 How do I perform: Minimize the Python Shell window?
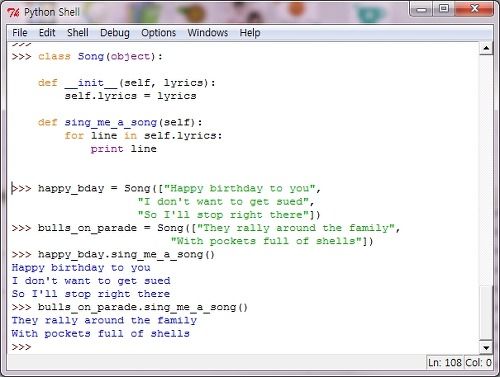(421, 9)
